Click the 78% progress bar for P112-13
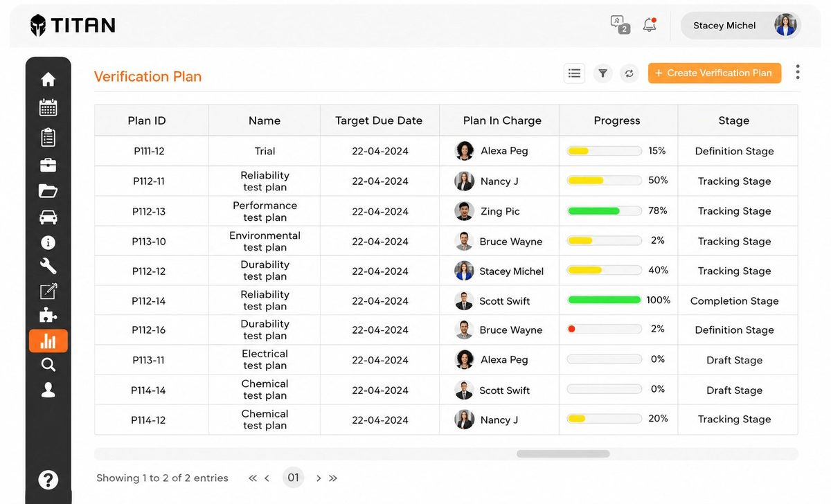 point(605,210)
